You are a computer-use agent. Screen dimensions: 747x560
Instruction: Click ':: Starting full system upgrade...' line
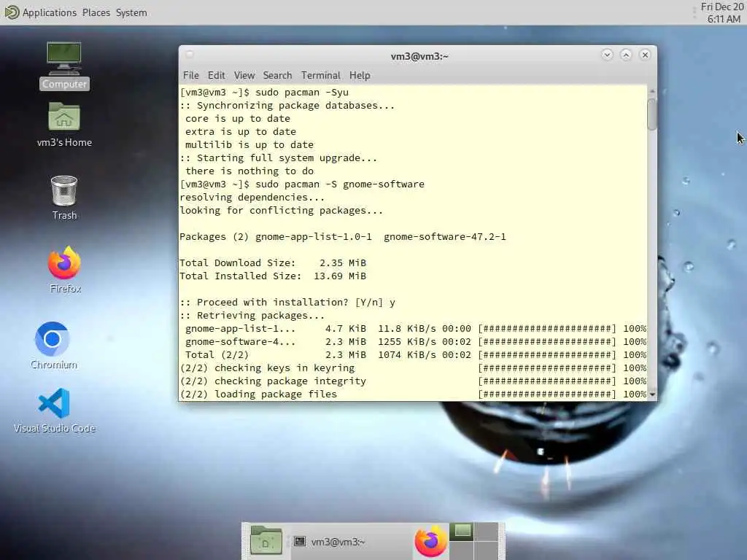coord(279,158)
